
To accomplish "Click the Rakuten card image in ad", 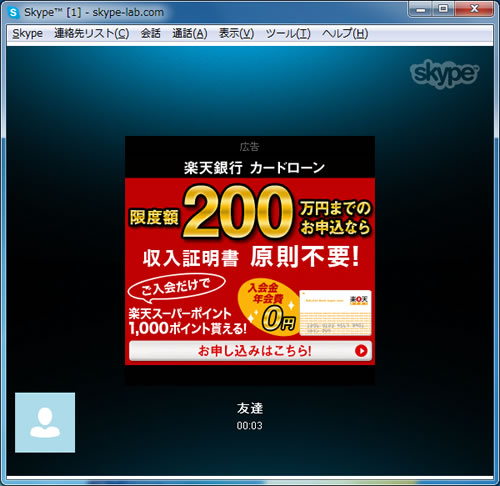I will 335,313.
